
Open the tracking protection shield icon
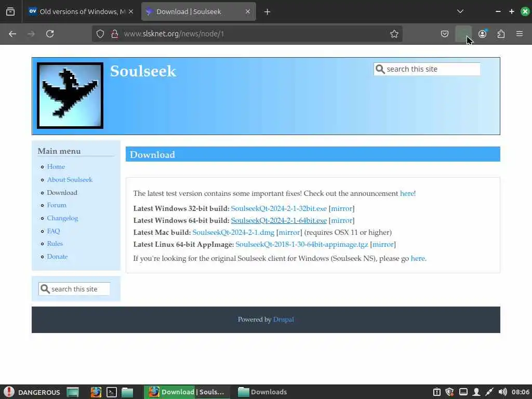click(100, 34)
